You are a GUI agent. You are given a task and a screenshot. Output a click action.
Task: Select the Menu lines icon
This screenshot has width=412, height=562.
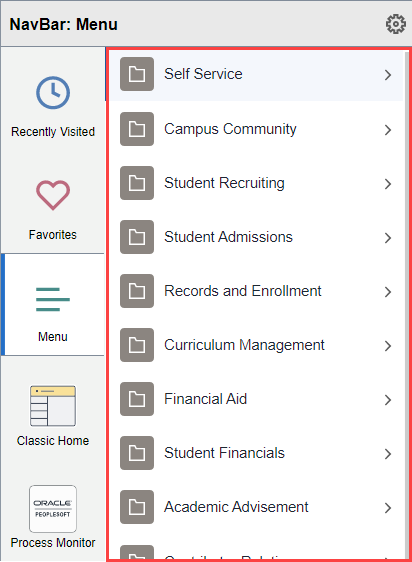pos(53,299)
